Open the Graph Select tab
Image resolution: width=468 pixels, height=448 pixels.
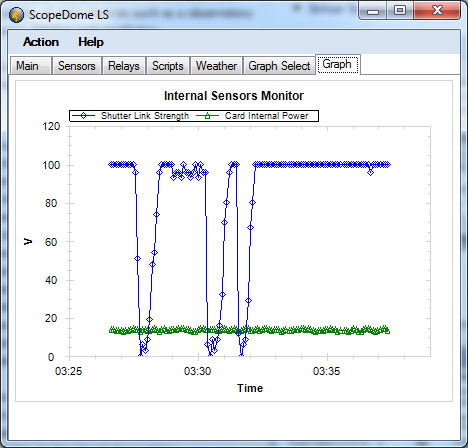pyautogui.click(x=279, y=66)
